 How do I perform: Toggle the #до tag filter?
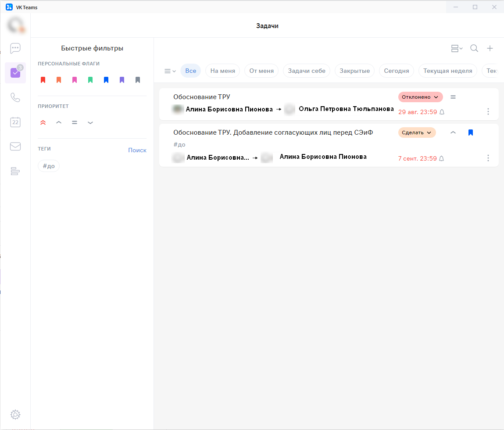pos(49,166)
